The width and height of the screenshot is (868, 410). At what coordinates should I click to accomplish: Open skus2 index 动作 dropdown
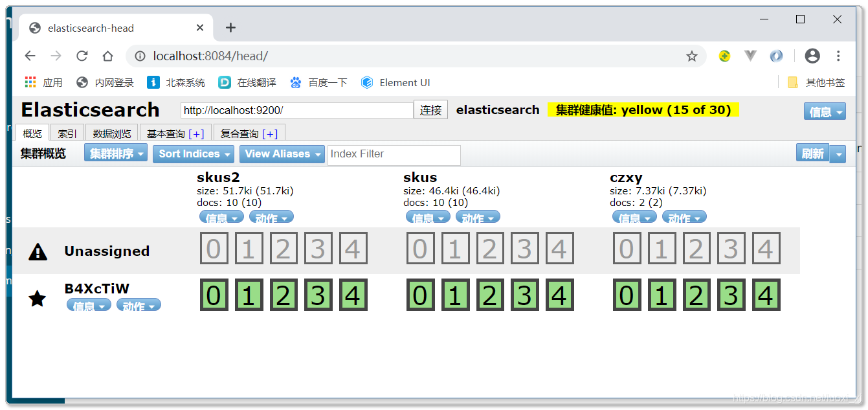pos(271,217)
